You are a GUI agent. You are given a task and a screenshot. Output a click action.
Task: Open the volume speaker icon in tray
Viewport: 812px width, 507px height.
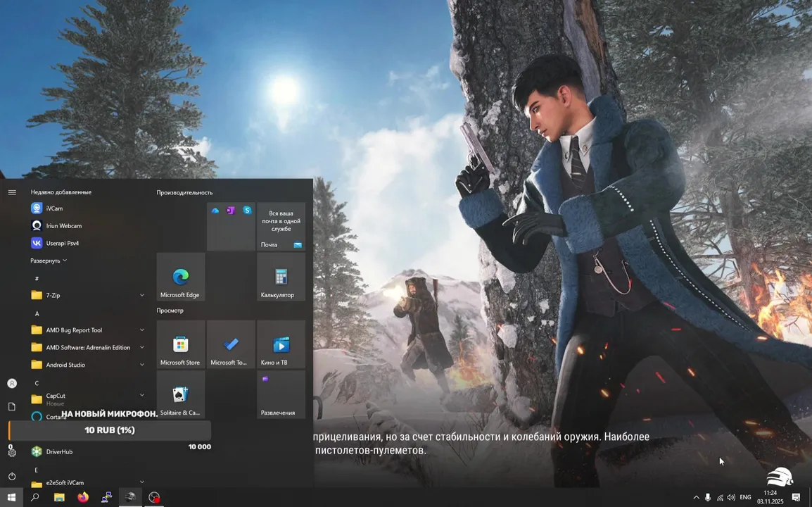(x=730, y=497)
